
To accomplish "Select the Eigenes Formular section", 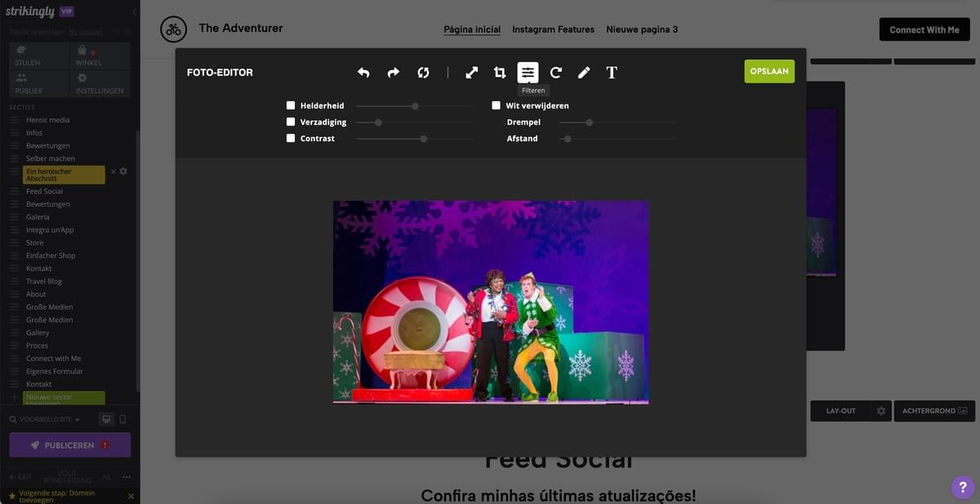I will (55, 372).
